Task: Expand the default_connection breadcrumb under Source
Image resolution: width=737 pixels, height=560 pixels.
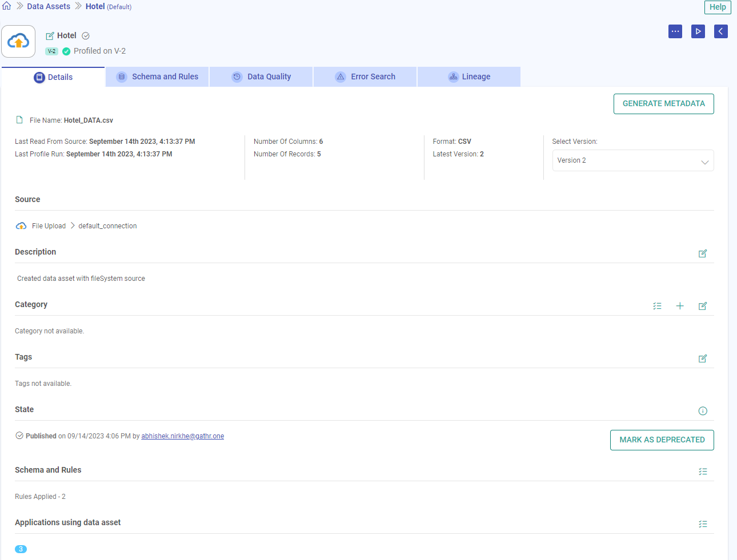Action: coord(107,225)
